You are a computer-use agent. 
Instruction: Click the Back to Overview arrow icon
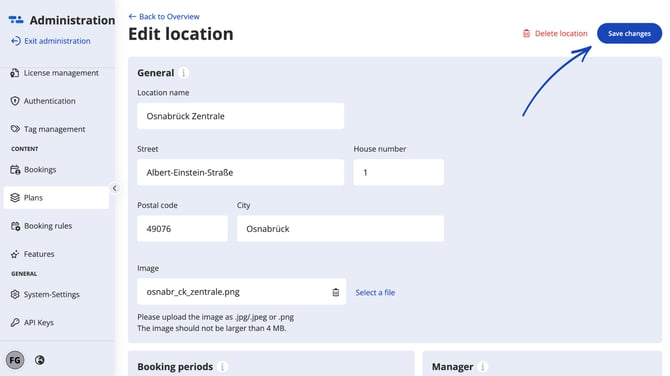(132, 17)
